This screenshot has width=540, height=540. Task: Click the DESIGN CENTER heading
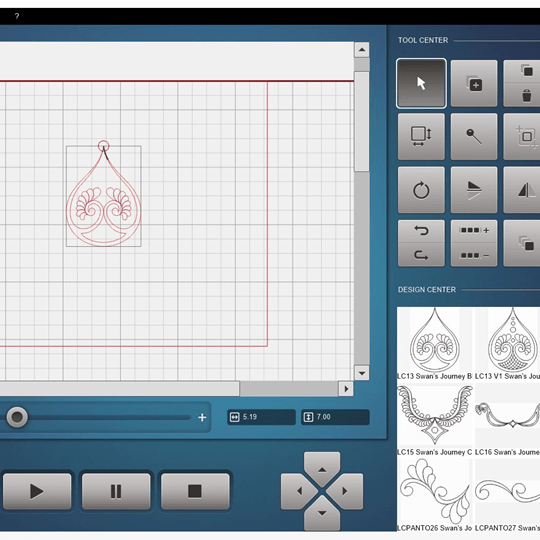pyautogui.click(x=427, y=290)
